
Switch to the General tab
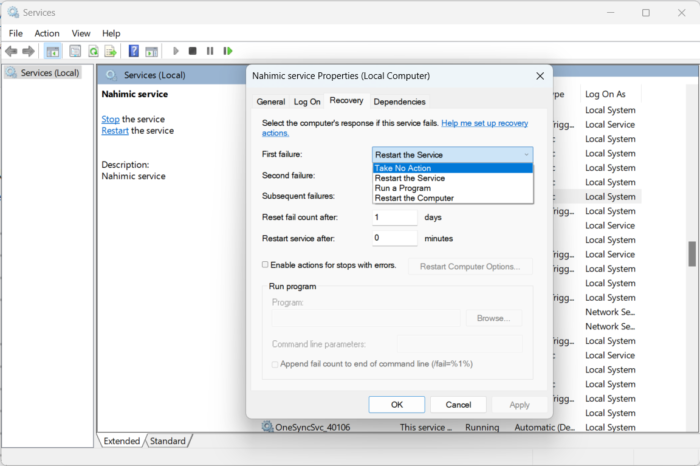(x=271, y=102)
